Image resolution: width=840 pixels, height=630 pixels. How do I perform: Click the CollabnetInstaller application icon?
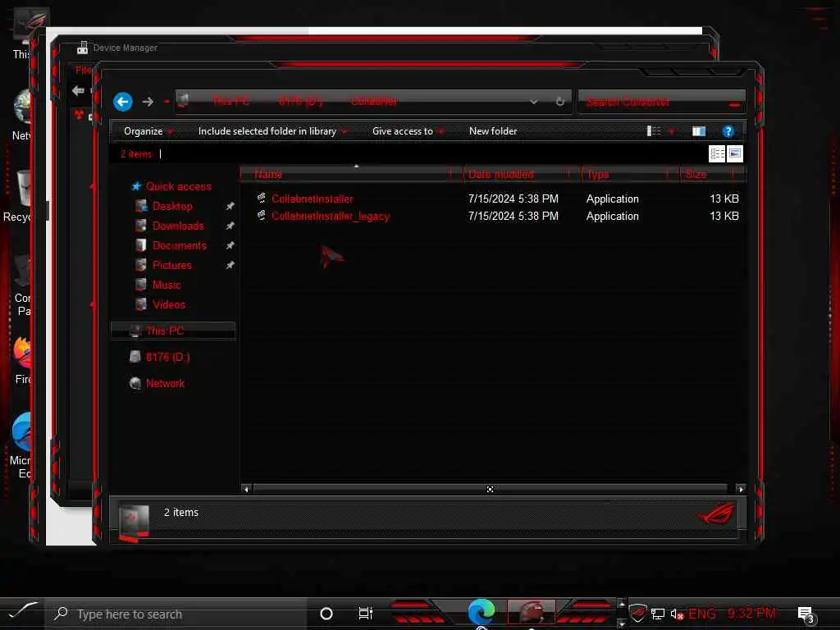[262, 199]
